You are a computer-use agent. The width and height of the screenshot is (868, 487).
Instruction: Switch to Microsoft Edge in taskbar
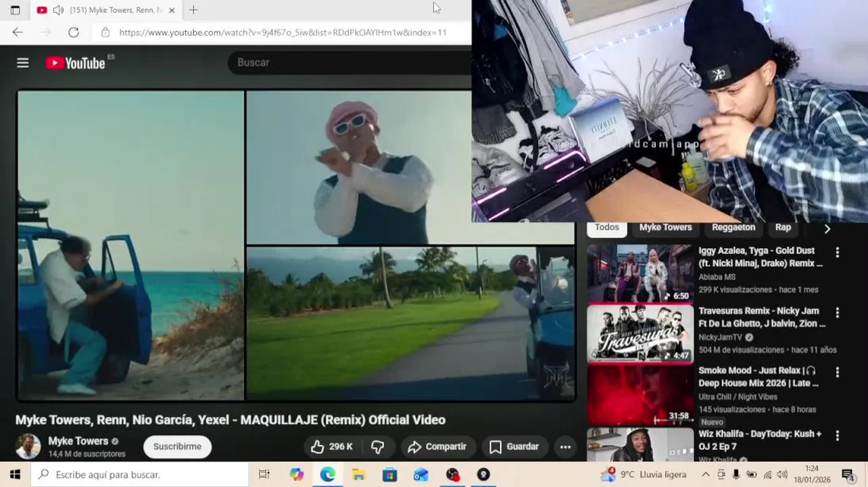(x=328, y=474)
